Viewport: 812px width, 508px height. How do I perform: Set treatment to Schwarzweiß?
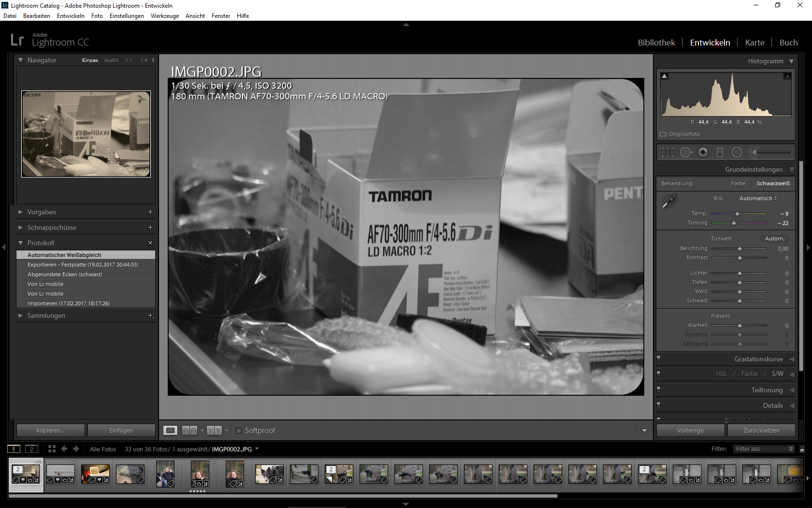[773, 183]
